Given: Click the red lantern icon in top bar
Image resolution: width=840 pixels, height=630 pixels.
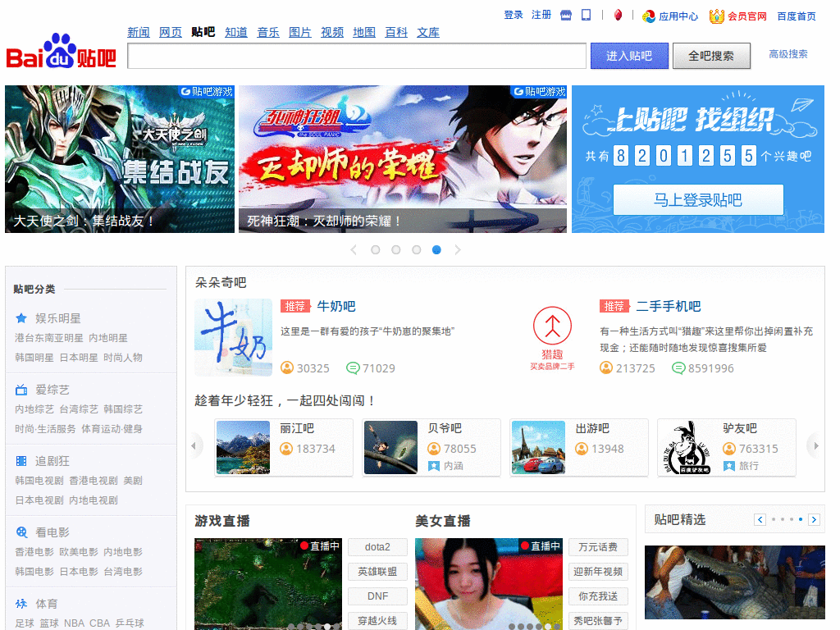Looking at the screenshot, I should (618, 15).
